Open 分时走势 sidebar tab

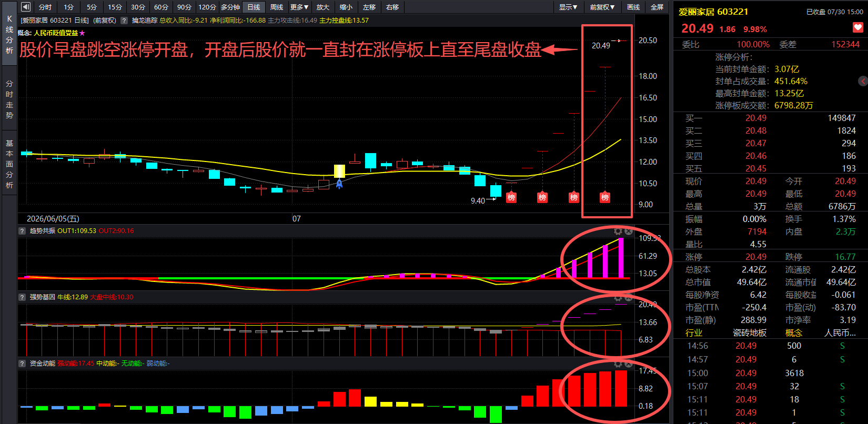9,99
